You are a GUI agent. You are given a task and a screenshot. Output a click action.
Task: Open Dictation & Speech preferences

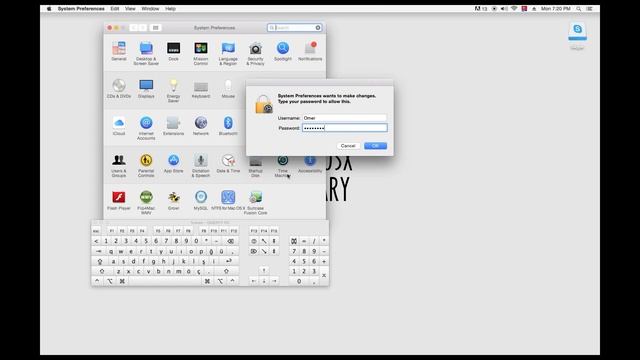pyautogui.click(x=201, y=165)
